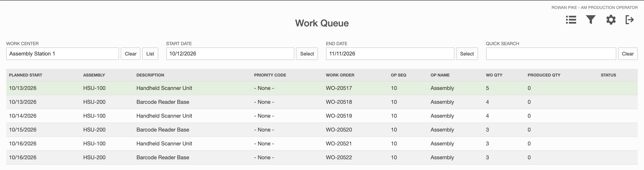Select work order WO-20520
The width and height of the screenshot is (644, 170).
pyautogui.click(x=339, y=130)
